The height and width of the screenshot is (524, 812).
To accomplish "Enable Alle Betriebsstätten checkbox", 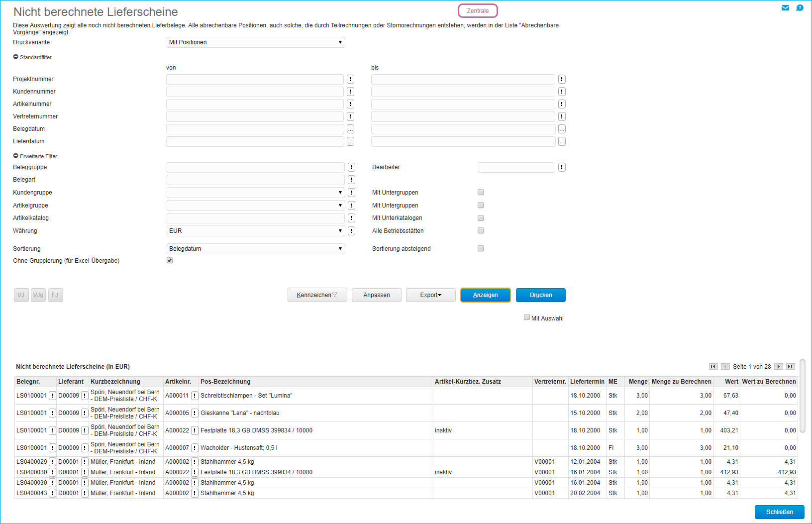I will [481, 230].
